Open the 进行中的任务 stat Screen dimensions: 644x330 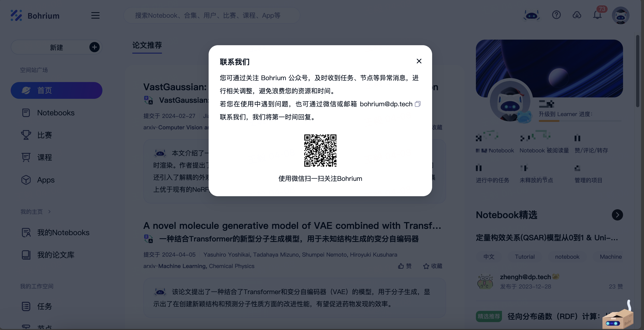point(492,174)
